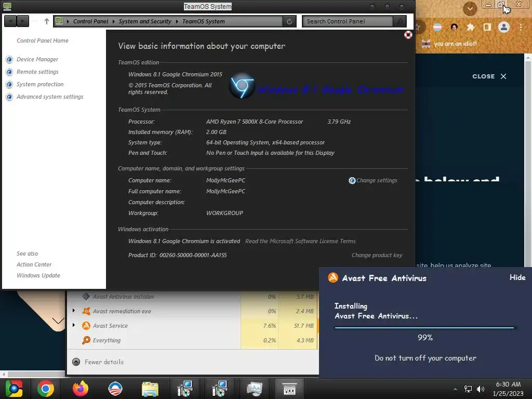Hide the Avast installer popup

pos(517,277)
